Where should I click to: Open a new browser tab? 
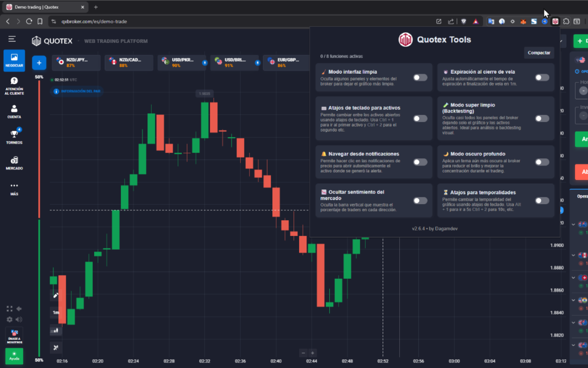pos(96,7)
